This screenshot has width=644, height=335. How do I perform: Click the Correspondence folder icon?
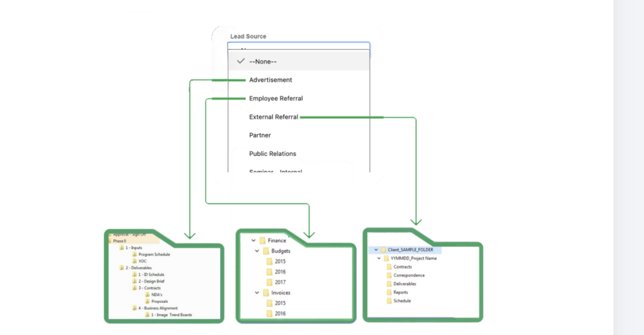coord(389,275)
